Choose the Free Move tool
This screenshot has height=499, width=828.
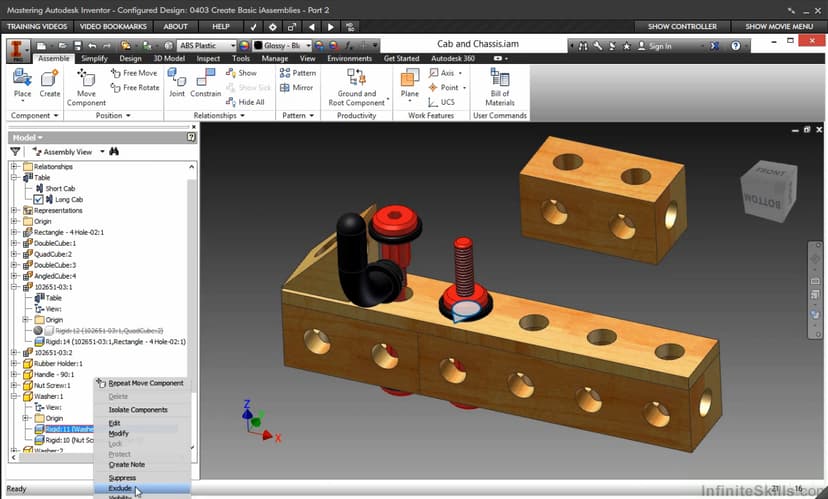pyautogui.click(x=135, y=73)
